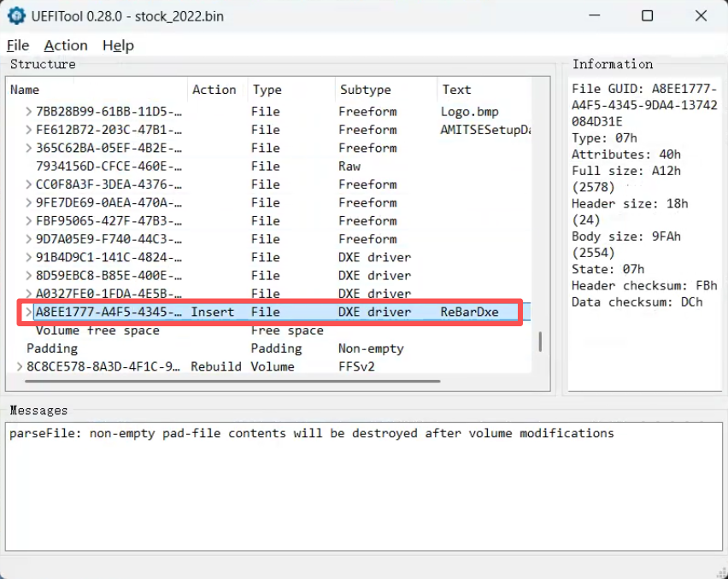Open the Action menu
Image resolution: width=728 pixels, height=579 pixels.
click(66, 45)
